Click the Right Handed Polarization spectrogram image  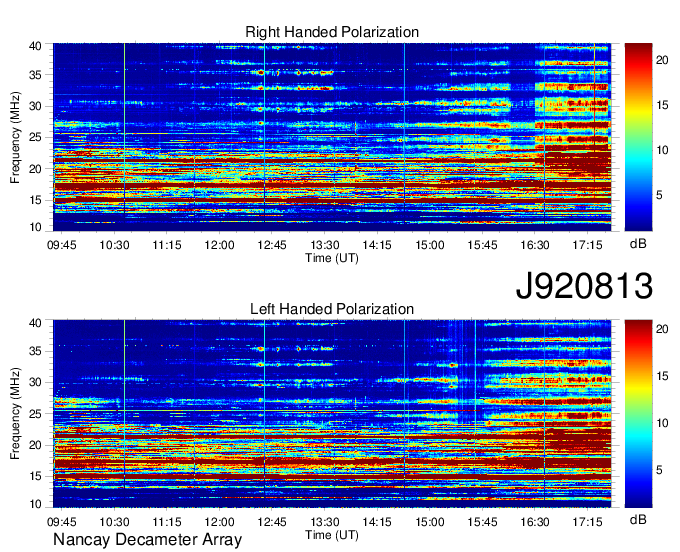point(332,137)
